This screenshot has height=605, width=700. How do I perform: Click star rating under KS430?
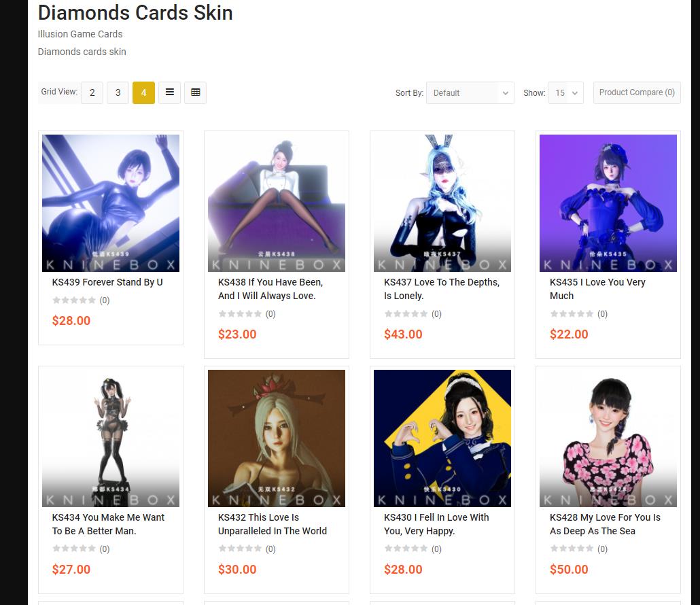click(x=406, y=549)
